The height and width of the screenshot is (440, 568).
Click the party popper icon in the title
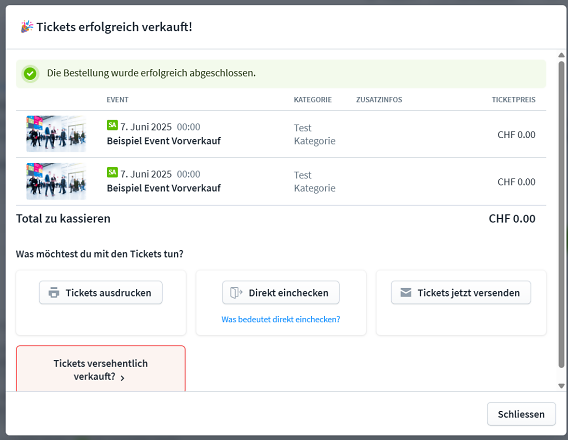pos(27,27)
